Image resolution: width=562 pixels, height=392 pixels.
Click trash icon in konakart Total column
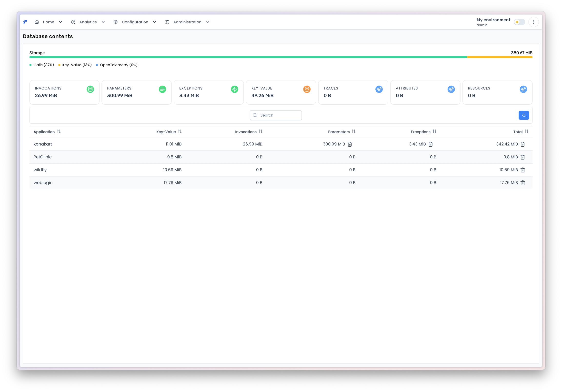coord(522,144)
